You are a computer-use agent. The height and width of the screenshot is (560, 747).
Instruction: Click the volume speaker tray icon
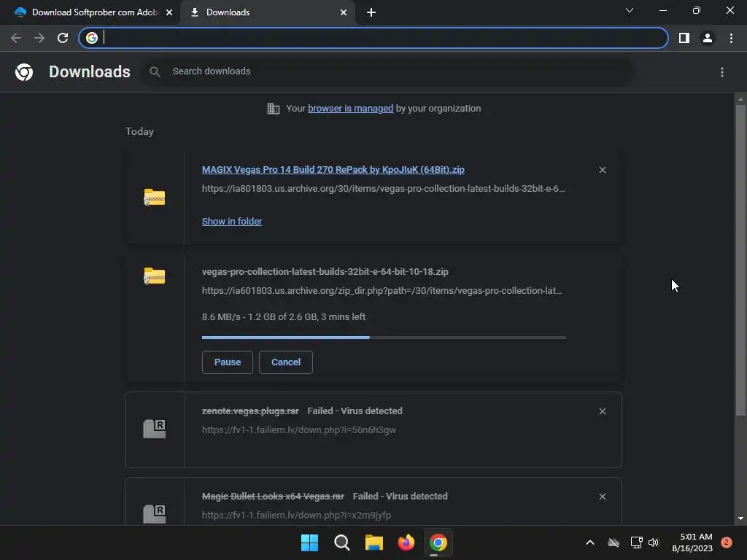pos(654,542)
